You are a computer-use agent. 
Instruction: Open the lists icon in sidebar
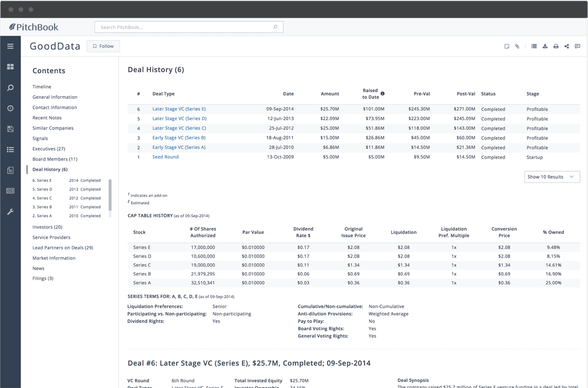(x=10, y=150)
